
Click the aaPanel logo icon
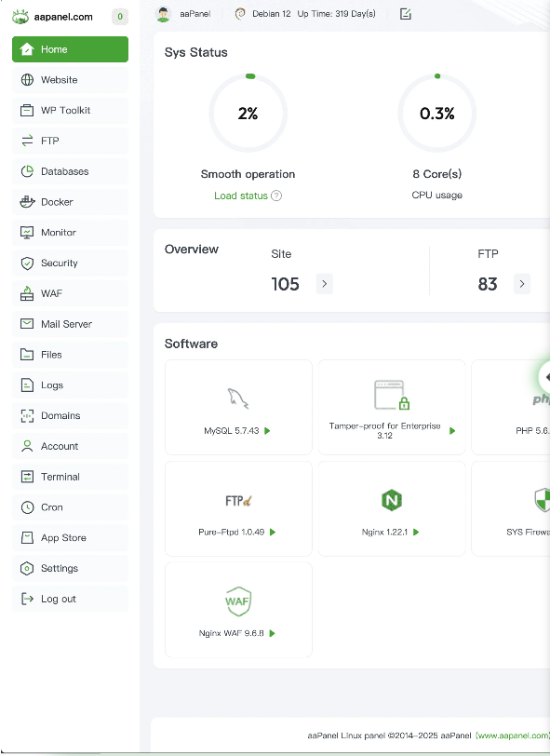click(20, 17)
